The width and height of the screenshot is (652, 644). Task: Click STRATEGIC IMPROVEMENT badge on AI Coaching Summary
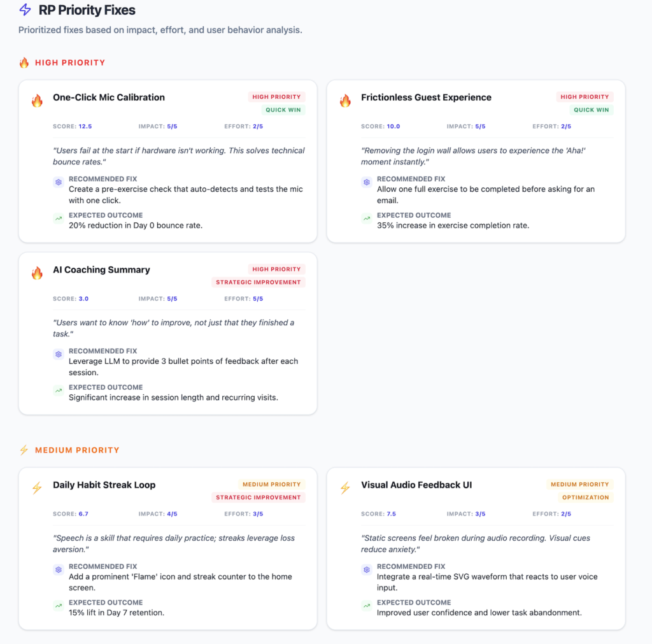pos(259,282)
